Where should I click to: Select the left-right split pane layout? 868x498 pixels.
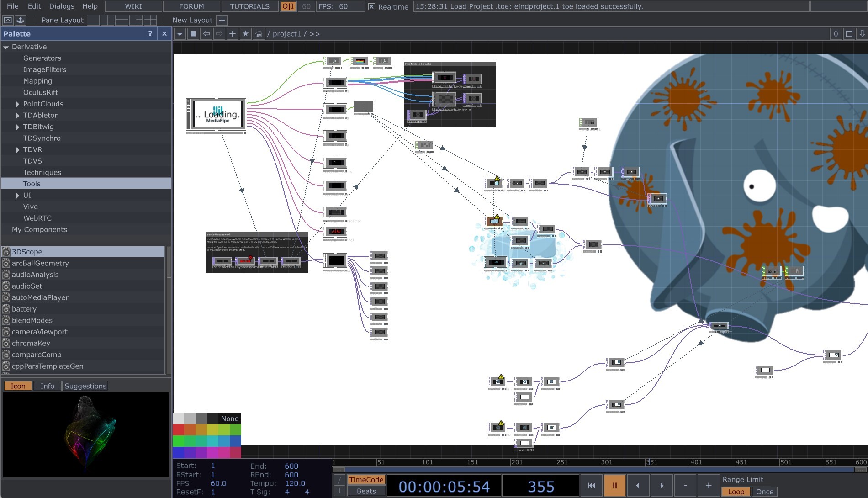point(107,20)
